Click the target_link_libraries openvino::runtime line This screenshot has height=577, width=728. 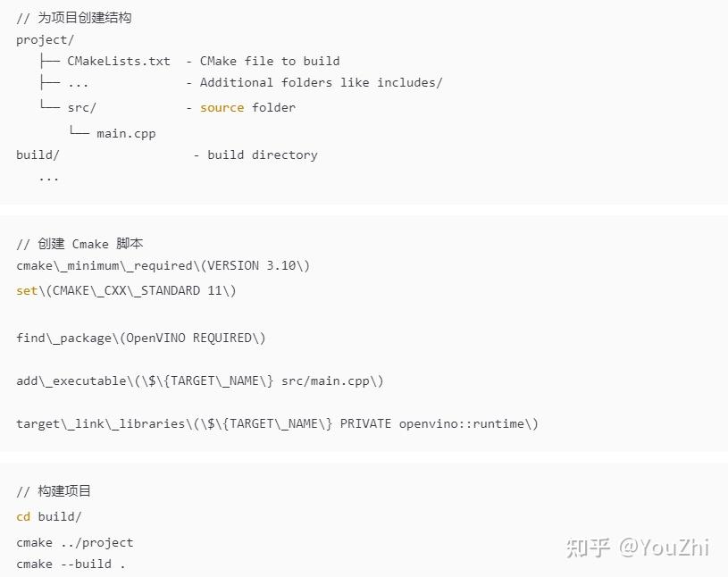tap(277, 423)
